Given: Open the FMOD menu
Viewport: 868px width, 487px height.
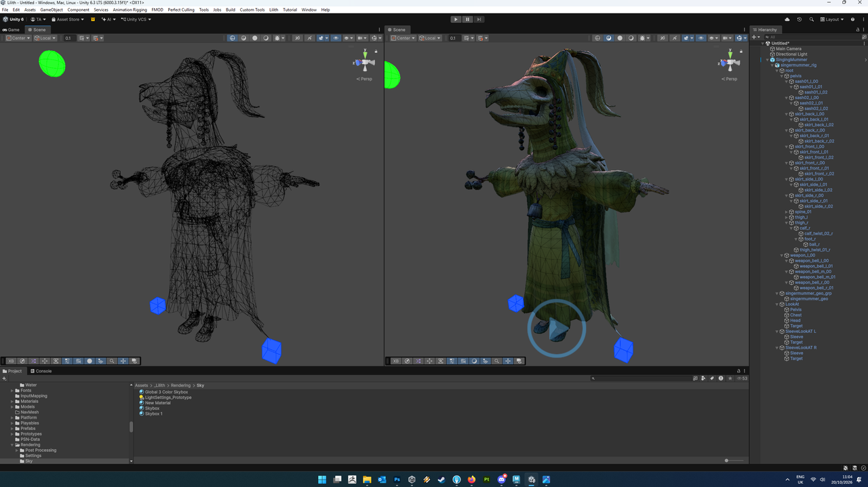Looking at the screenshot, I should [157, 10].
